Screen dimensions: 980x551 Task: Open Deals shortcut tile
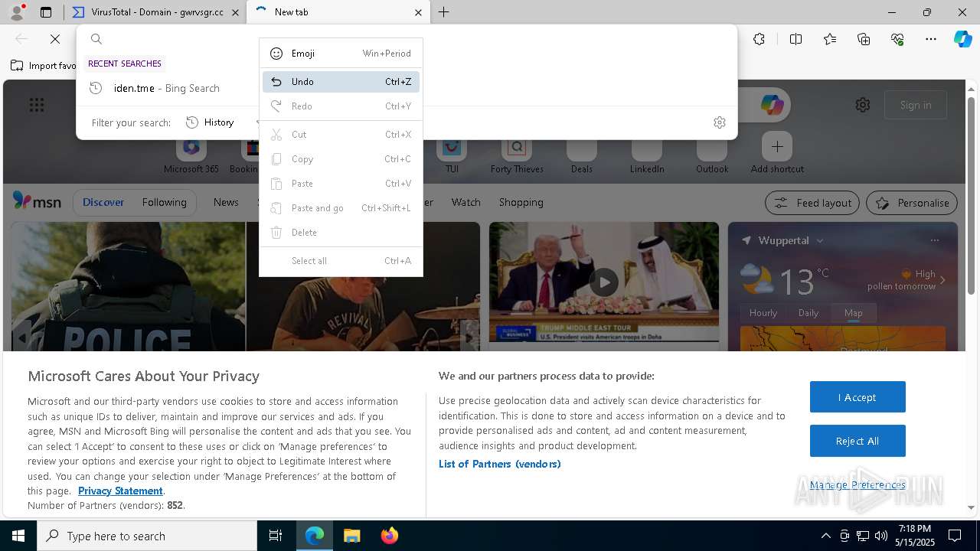[x=582, y=155]
